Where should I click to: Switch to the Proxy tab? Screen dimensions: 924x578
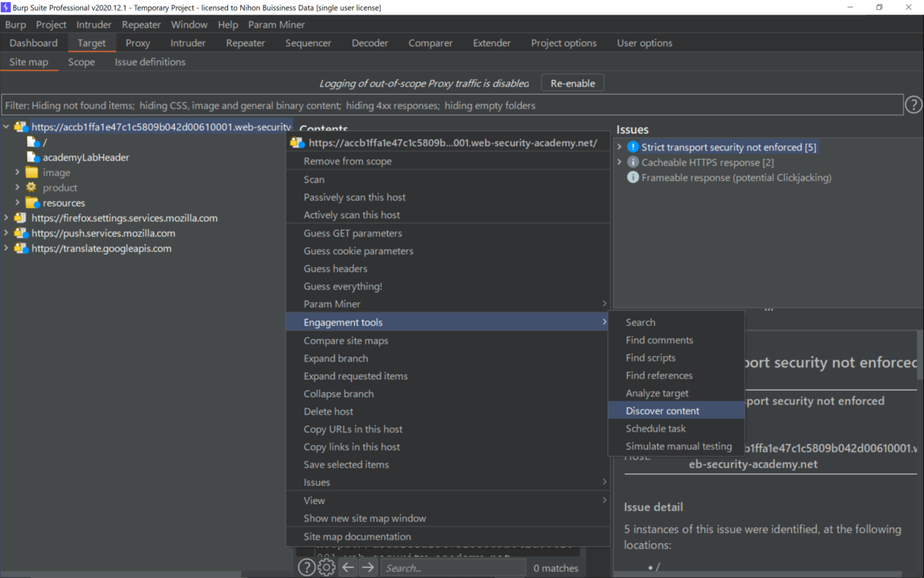tap(137, 43)
